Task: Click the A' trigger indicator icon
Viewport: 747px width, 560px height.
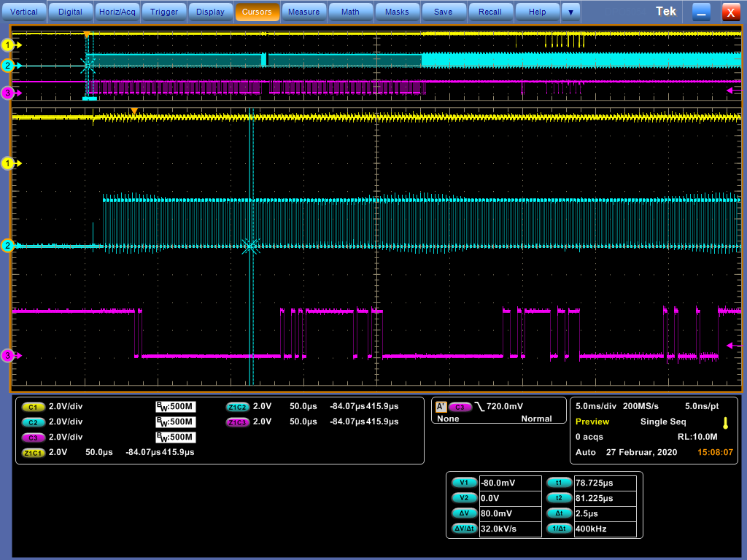Action: [x=441, y=407]
